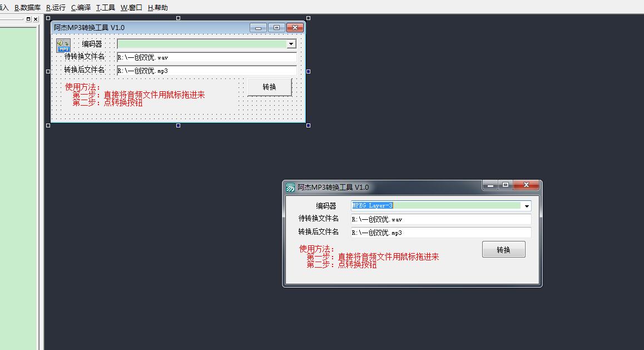Open the 编码器 combo box arrow in the designer
Viewport: 644px width, 350px height.
point(291,44)
